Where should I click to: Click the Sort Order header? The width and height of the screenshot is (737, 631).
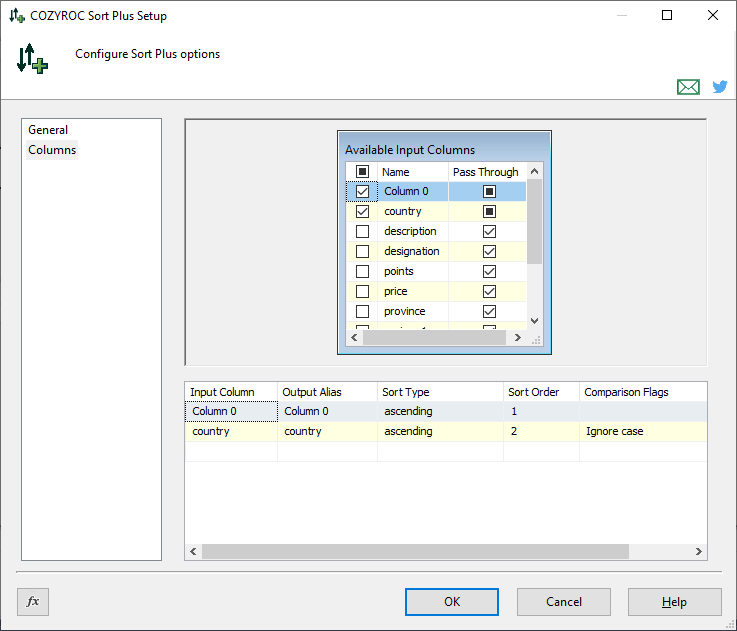click(x=541, y=392)
